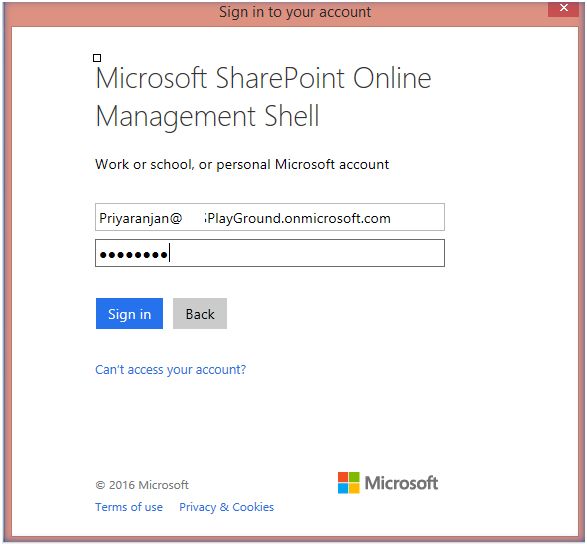Click the © 2016 Microsoft copyright text
The height and width of the screenshot is (546, 587).
pos(142,485)
